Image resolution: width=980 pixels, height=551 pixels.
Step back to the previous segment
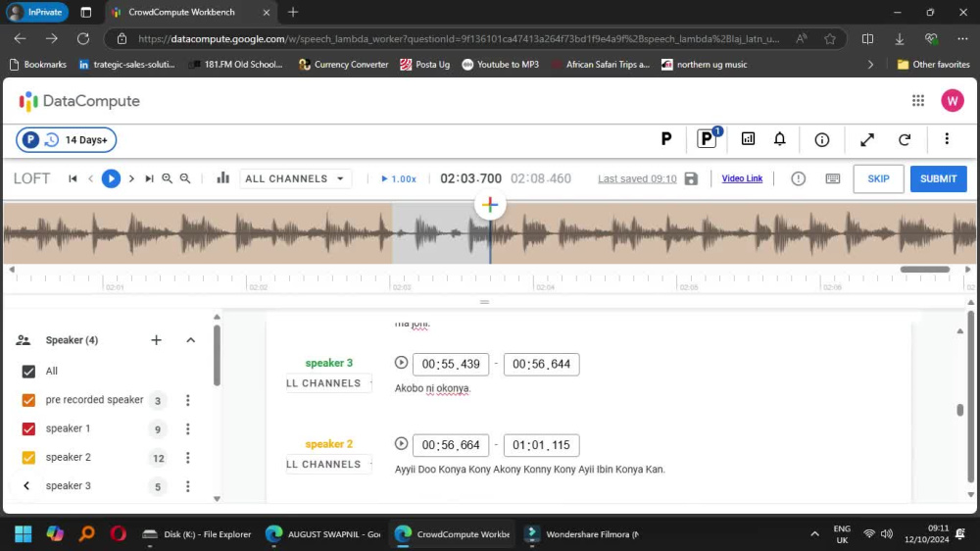[90, 178]
